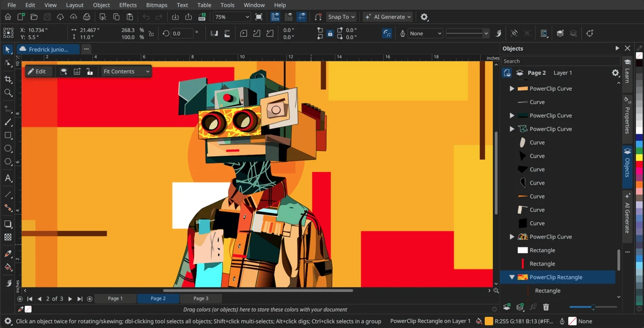
Task: Open the Properties docker tab
Action: tap(627, 116)
